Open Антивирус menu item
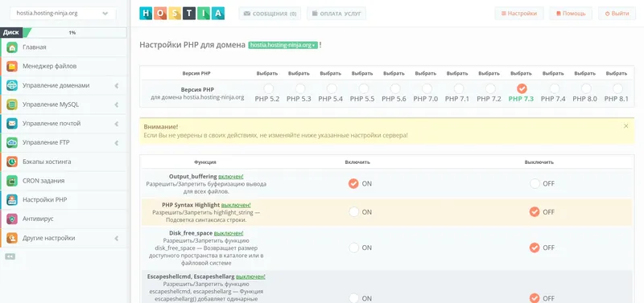 point(64,219)
